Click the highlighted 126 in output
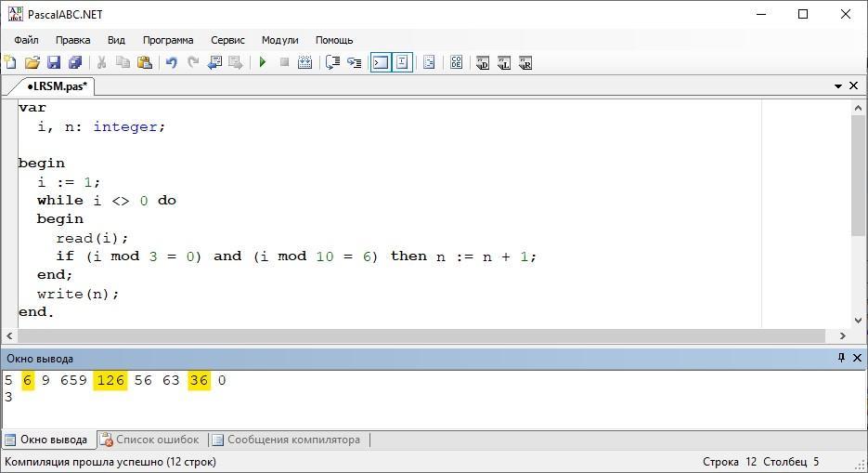The height and width of the screenshot is (473, 868). pos(110,380)
